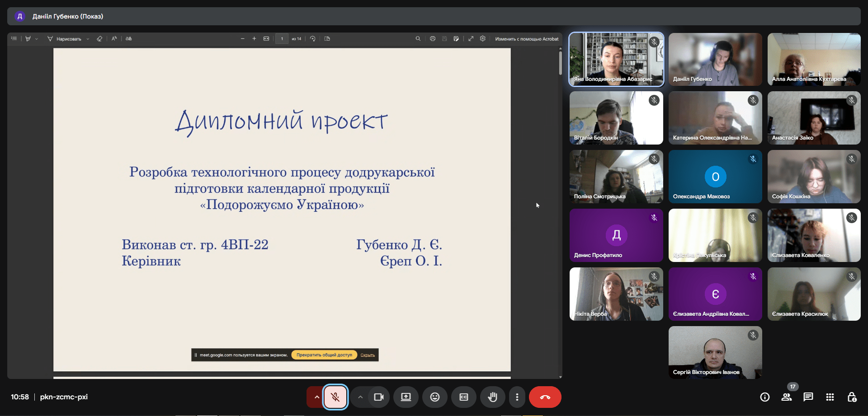Screen dimensions: 868x416
Task: Raise your hand in the meeting
Action: [x=492, y=397]
